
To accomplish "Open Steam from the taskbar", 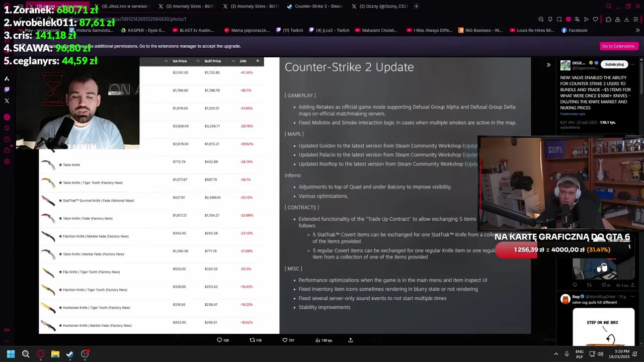I will point(70,354).
